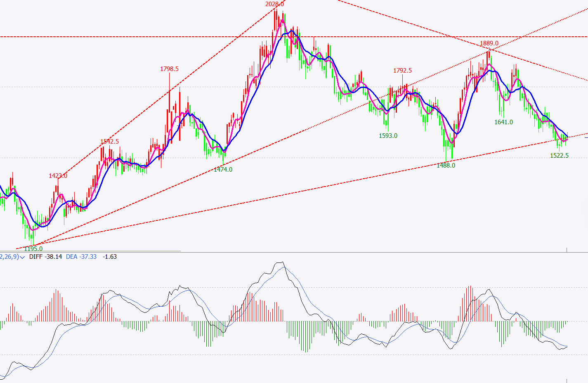Viewport: 588px width, 383px height.
Task: Select the 1641.0 low price label
Action: coord(503,122)
